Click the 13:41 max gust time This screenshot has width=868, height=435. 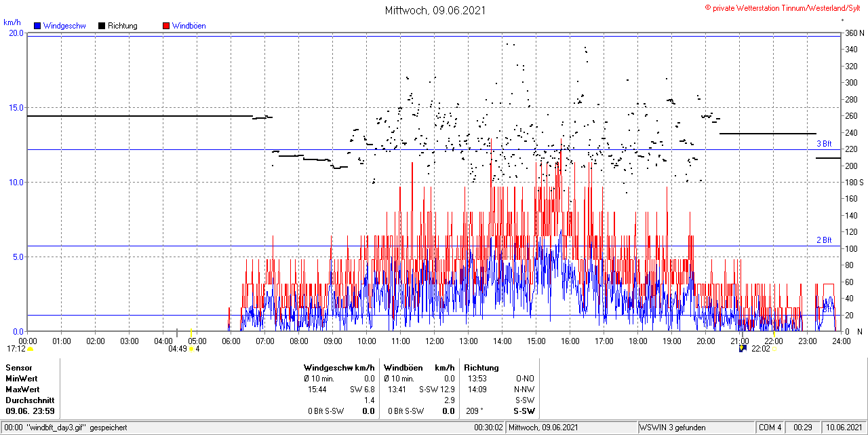click(x=397, y=390)
